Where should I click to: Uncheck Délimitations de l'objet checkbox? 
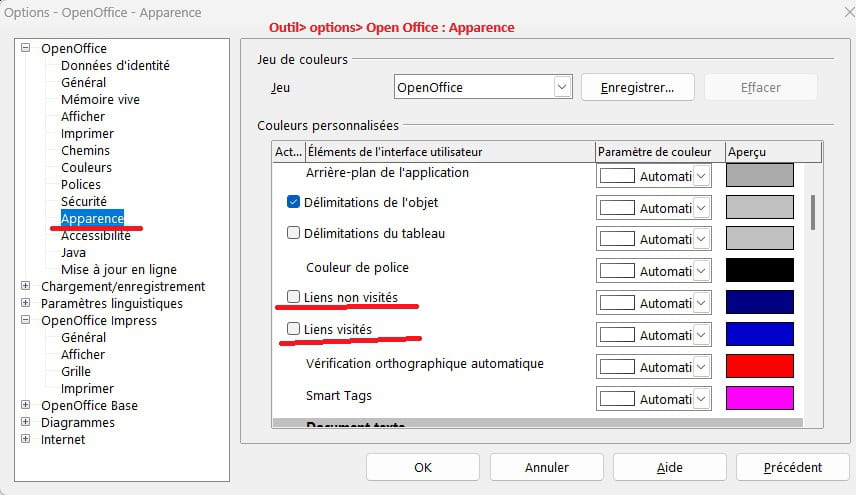(293, 202)
